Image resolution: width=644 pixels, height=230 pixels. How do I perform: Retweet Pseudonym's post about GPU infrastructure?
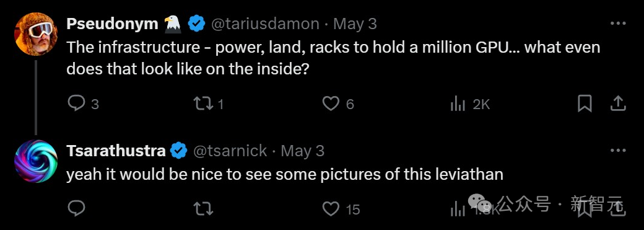pyautogui.click(x=204, y=104)
